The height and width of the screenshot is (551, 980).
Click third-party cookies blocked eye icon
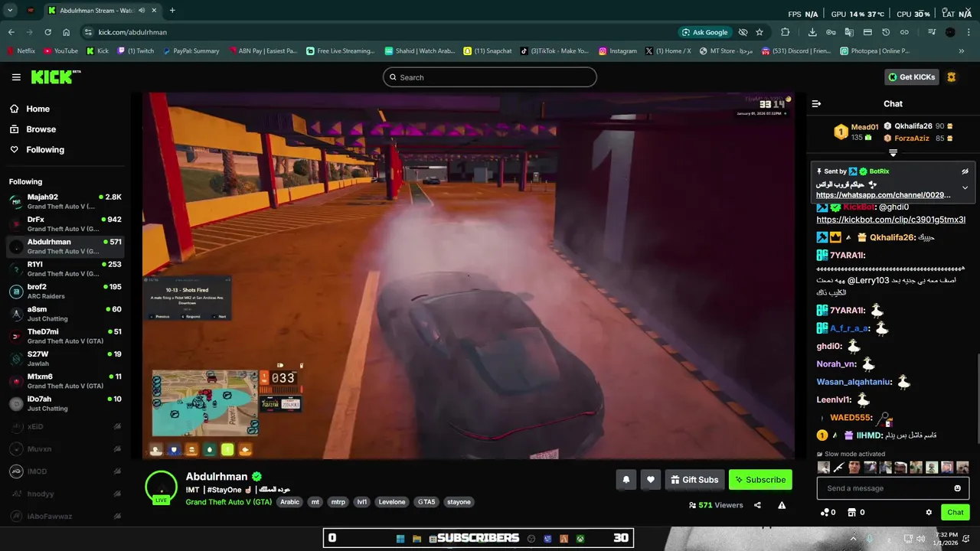tap(743, 32)
